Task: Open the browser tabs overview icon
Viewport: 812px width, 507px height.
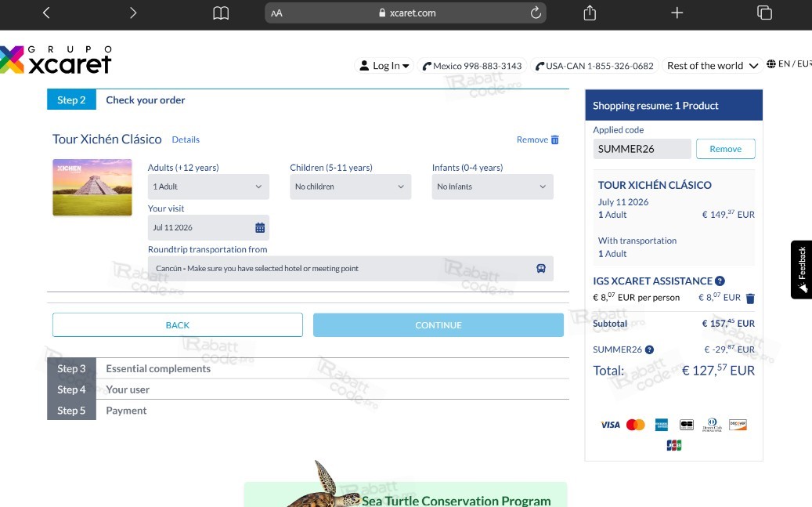Action: pos(764,13)
